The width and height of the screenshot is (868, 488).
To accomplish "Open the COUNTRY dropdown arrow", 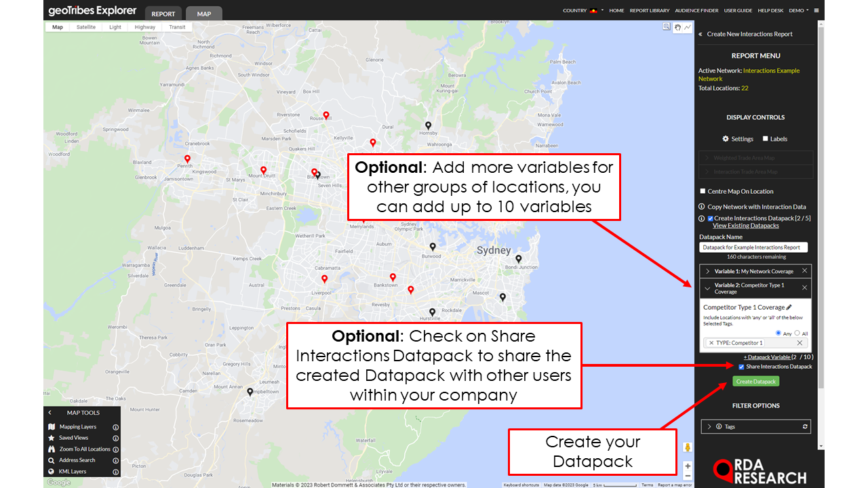I will (x=602, y=10).
